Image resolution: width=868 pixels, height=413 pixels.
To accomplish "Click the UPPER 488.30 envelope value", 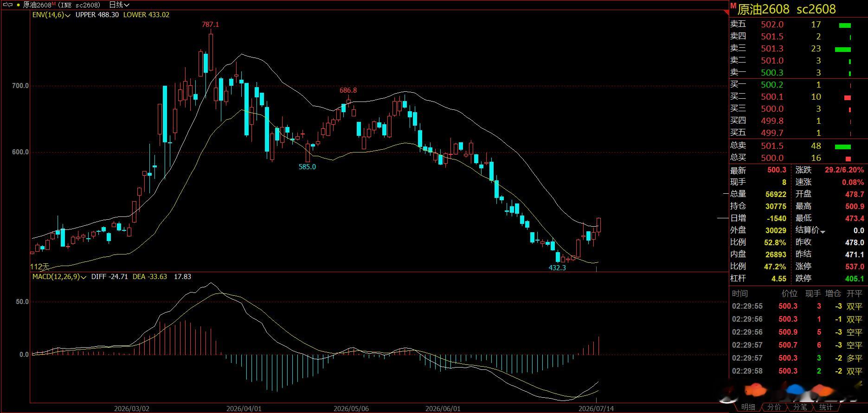I will coord(97,15).
